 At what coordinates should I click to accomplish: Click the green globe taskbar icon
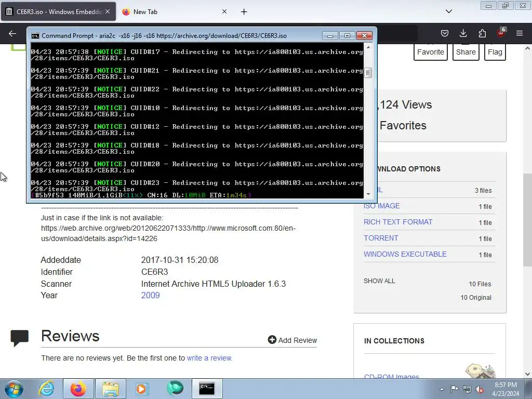(x=175, y=389)
